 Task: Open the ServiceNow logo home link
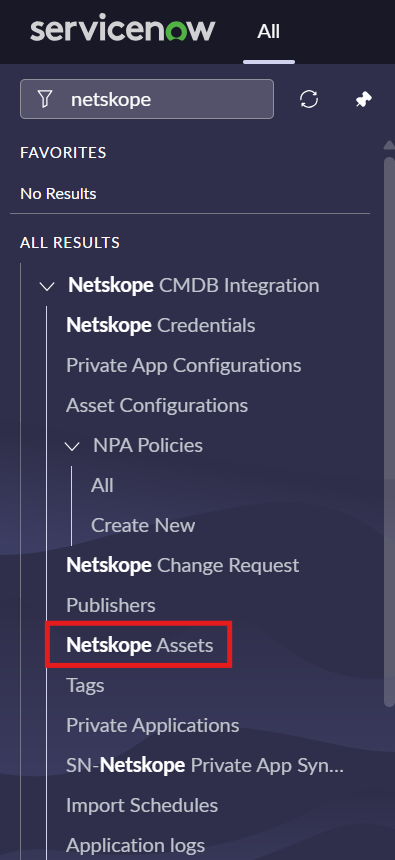click(x=122, y=30)
